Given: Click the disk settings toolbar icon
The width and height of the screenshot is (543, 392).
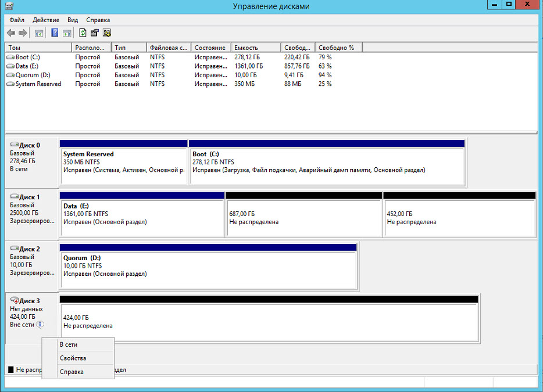Looking at the screenshot, I should pyautogui.click(x=106, y=33).
